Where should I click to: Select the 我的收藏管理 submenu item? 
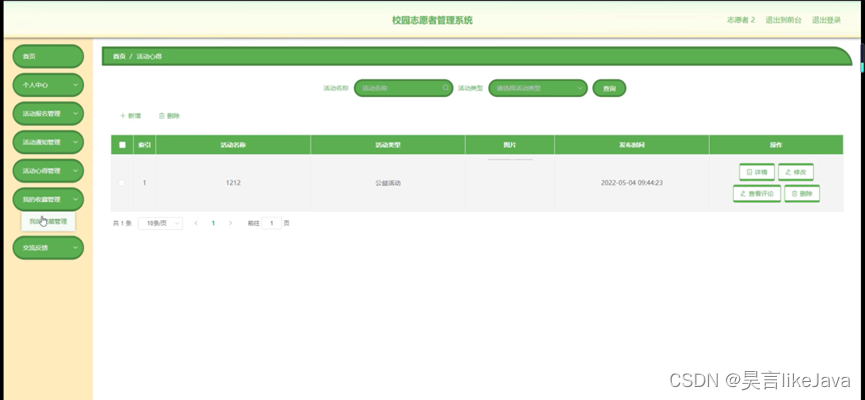[48, 222]
